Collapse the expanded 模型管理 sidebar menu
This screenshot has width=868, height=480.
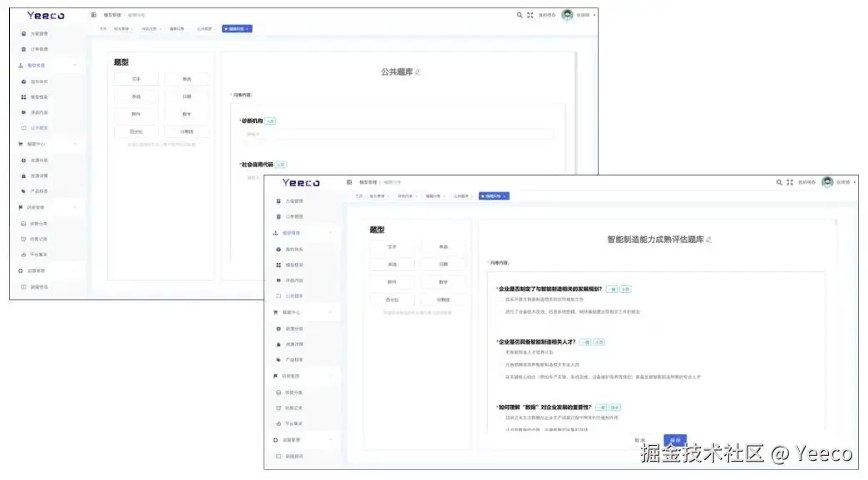[x=330, y=233]
